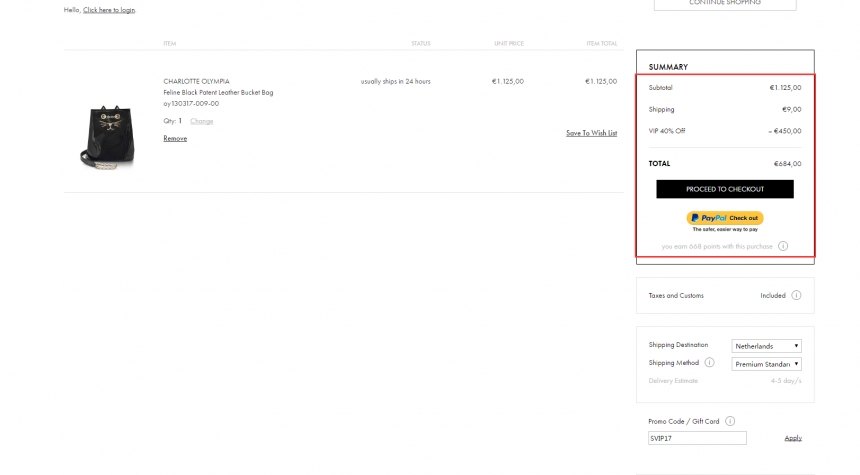Remove the bucket bag from cart
This screenshot has height=475, width=860.
175,139
